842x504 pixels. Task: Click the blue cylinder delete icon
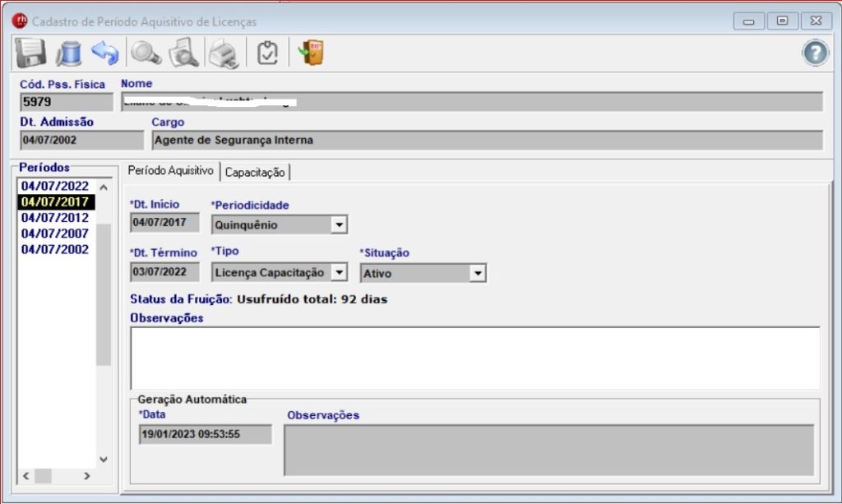pyautogui.click(x=67, y=53)
